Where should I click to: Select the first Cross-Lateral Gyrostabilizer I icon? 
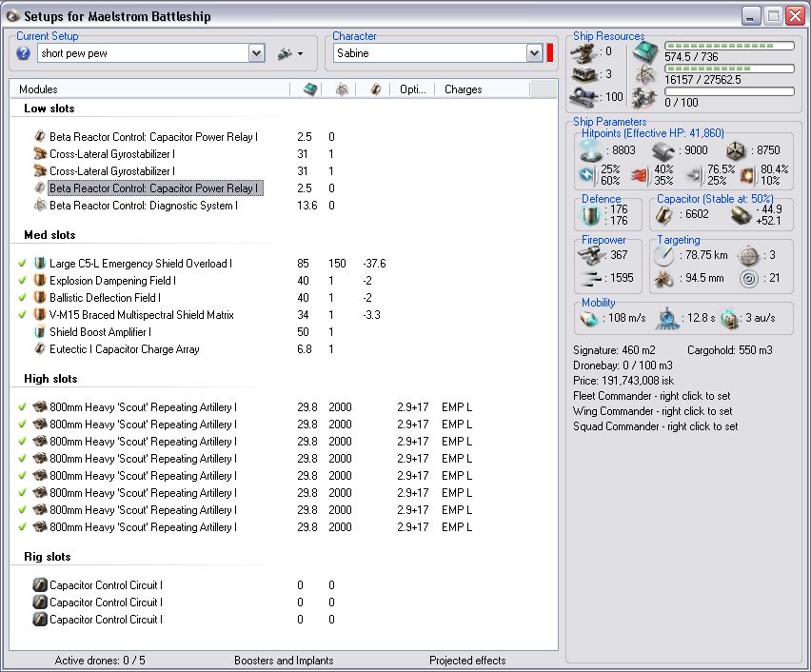(x=40, y=153)
